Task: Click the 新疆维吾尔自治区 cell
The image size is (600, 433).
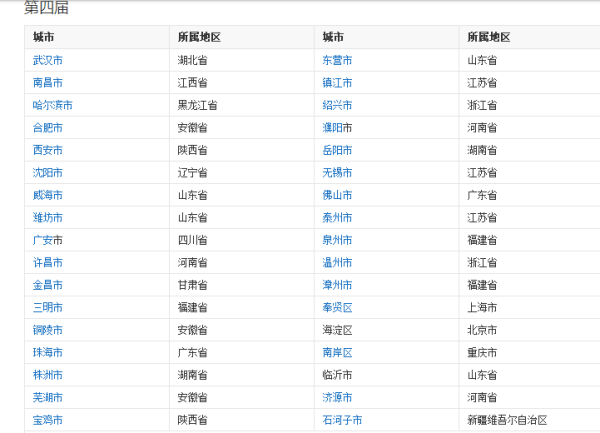Action: pyautogui.click(x=530, y=420)
